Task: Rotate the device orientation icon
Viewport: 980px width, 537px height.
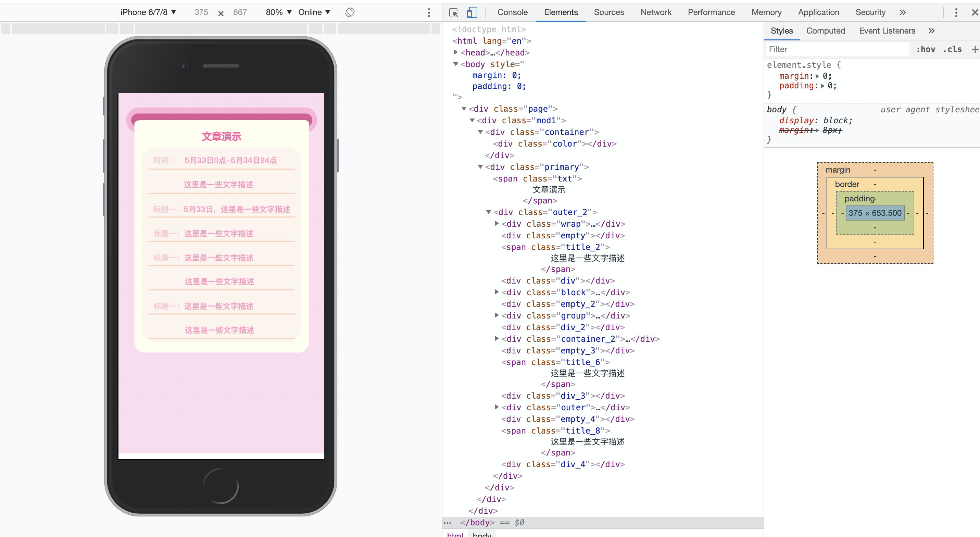Action: point(350,12)
